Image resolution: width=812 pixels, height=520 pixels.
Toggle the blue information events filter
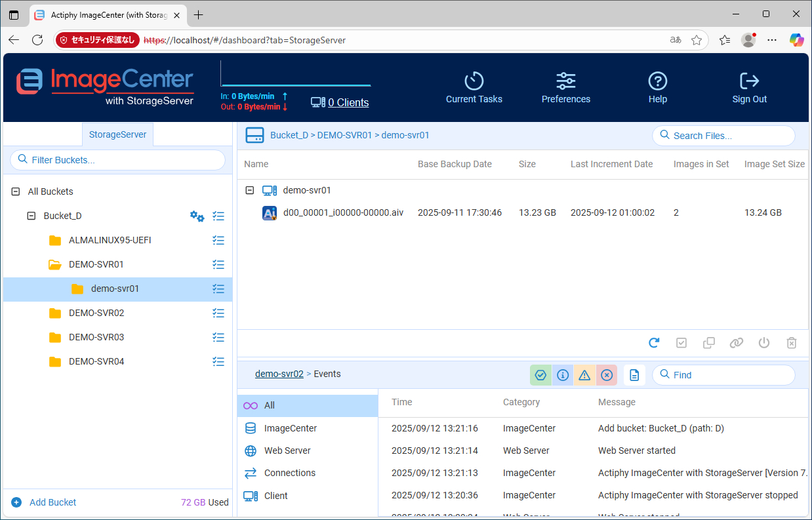point(563,375)
